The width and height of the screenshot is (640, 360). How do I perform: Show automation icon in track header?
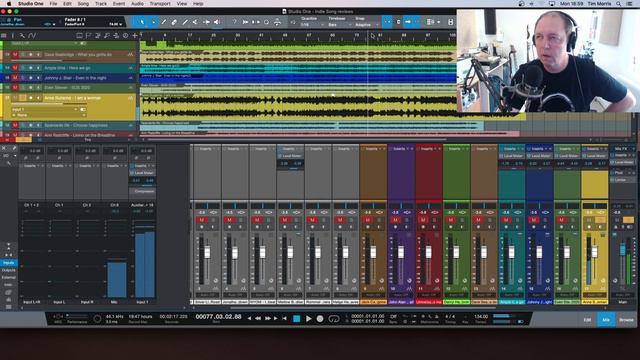32,36
